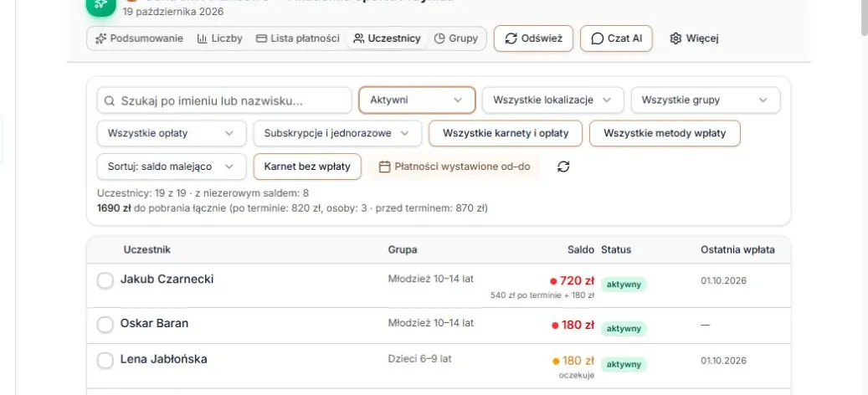Viewport: 868px width, 395px height.
Task: Click the reset filters refresh icon
Action: 563,167
